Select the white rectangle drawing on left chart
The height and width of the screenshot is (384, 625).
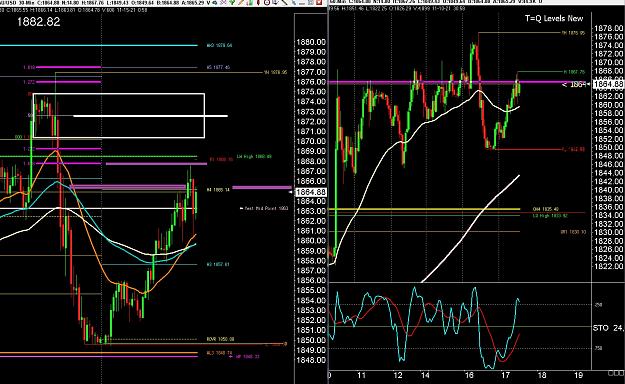coord(119,116)
